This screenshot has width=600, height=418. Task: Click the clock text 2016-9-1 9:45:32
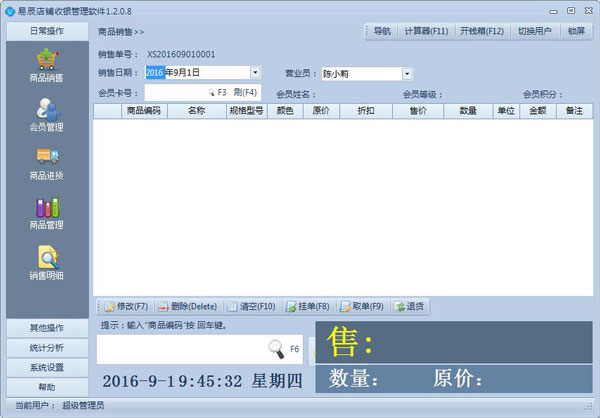pos(172,381)
